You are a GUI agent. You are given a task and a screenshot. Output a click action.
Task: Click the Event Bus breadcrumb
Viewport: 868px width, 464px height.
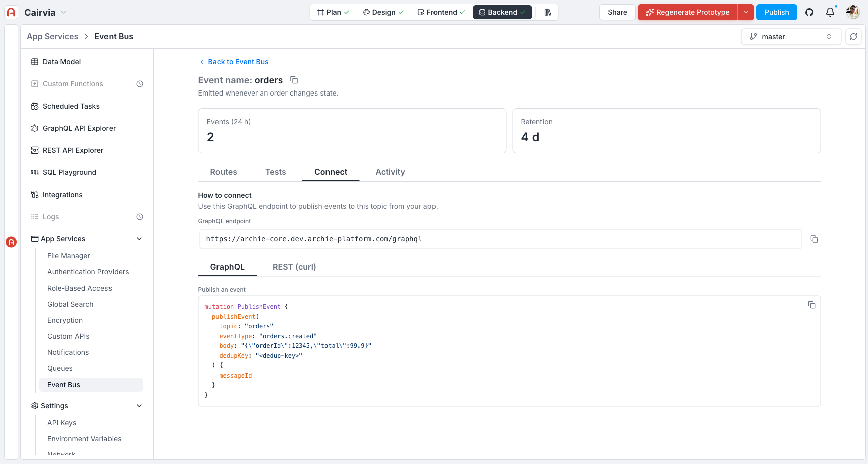[x=114, y=36]
